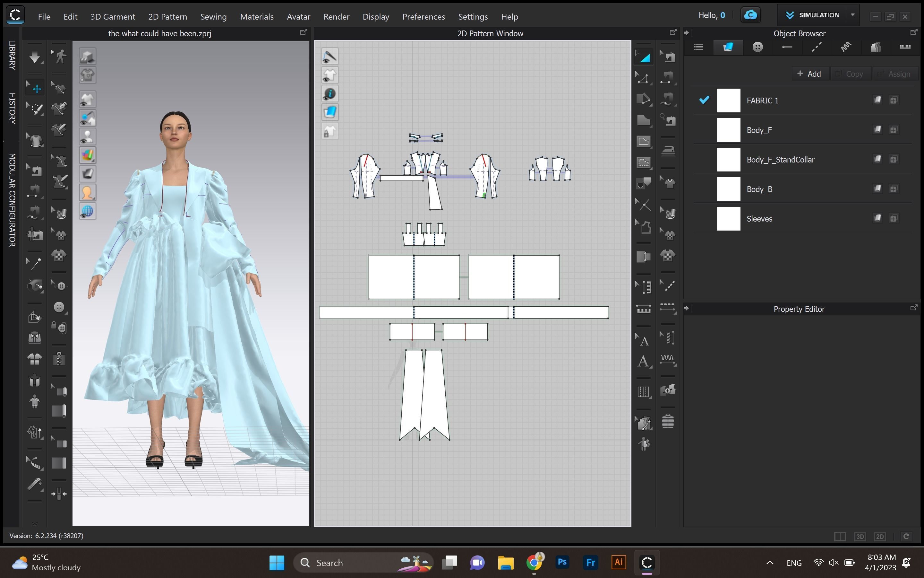
Task: Toggle the 2D garment shirt visibility eye icon
Action: [329, 75]
